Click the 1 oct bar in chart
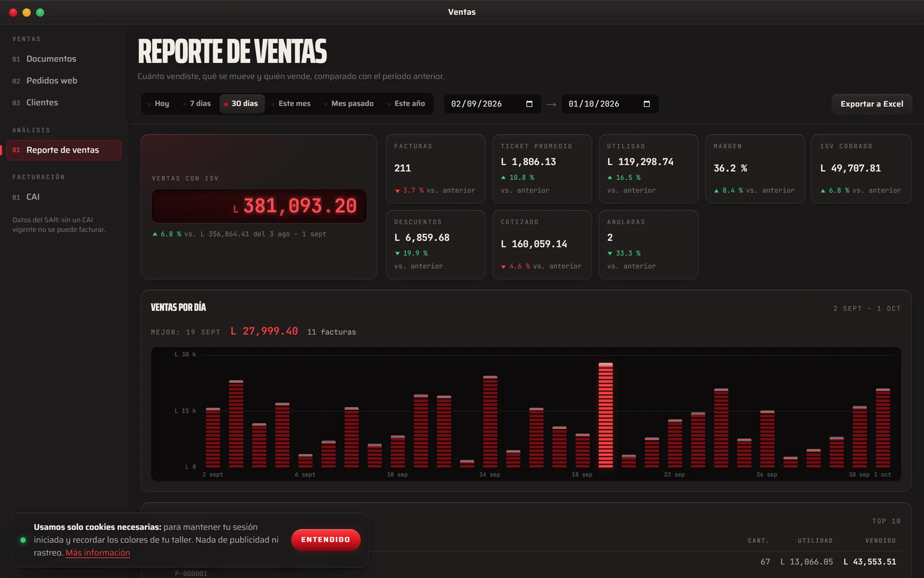The image size is (924, 578). pos(883,428)
